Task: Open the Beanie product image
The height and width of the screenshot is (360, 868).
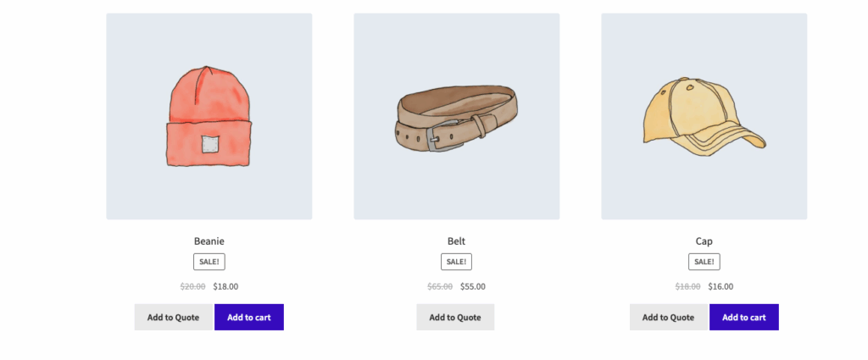Action: tap(209, 116)
